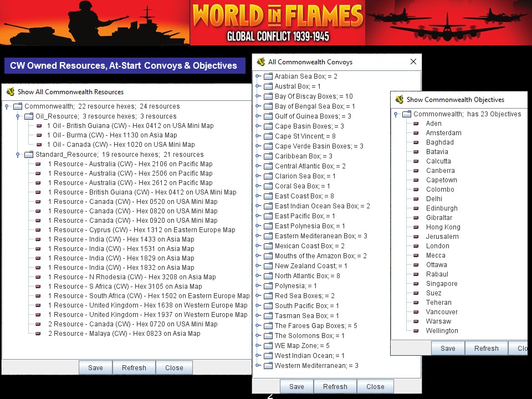
Task: Click folder icon for Caribbean Box
Action: [x=268, y=156]
